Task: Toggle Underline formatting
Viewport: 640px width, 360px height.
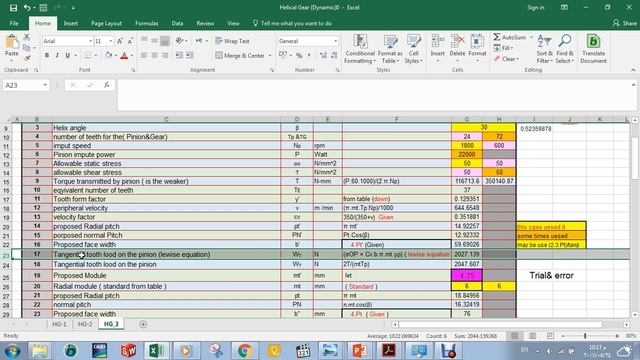Action: click(x=67, y=55)
